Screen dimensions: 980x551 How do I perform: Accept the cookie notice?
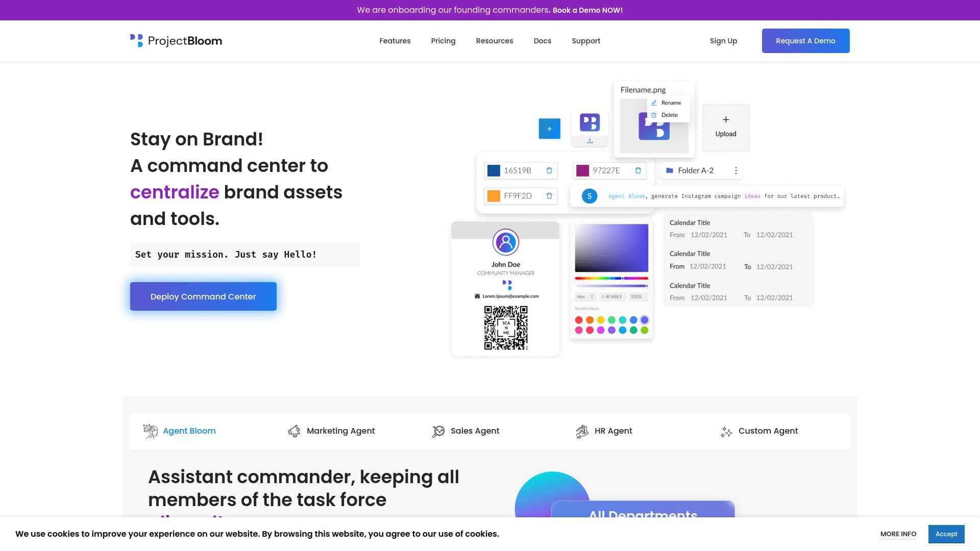pyautogui.click(x=946, y=534)
